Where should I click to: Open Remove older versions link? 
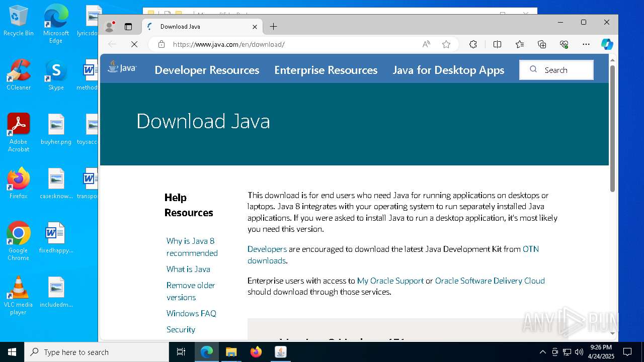191,291
